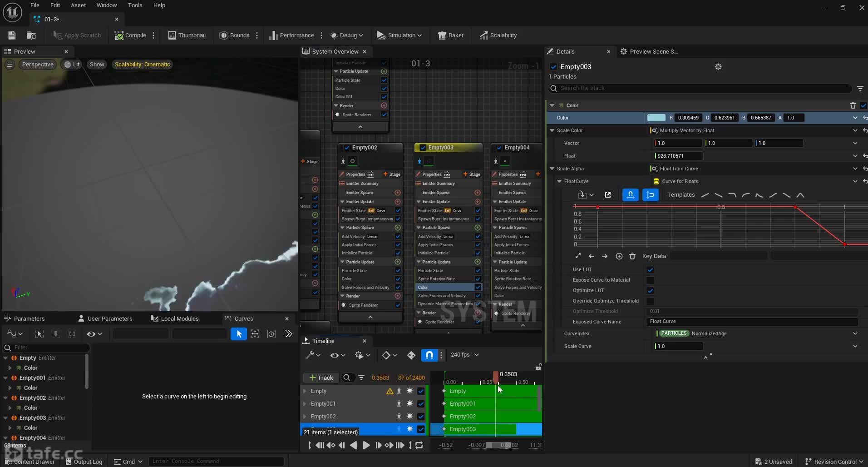The height and width of the screenshot is (467, 868).
Task: Open the Lit view mode menu
Action: [x=72, y=65]
